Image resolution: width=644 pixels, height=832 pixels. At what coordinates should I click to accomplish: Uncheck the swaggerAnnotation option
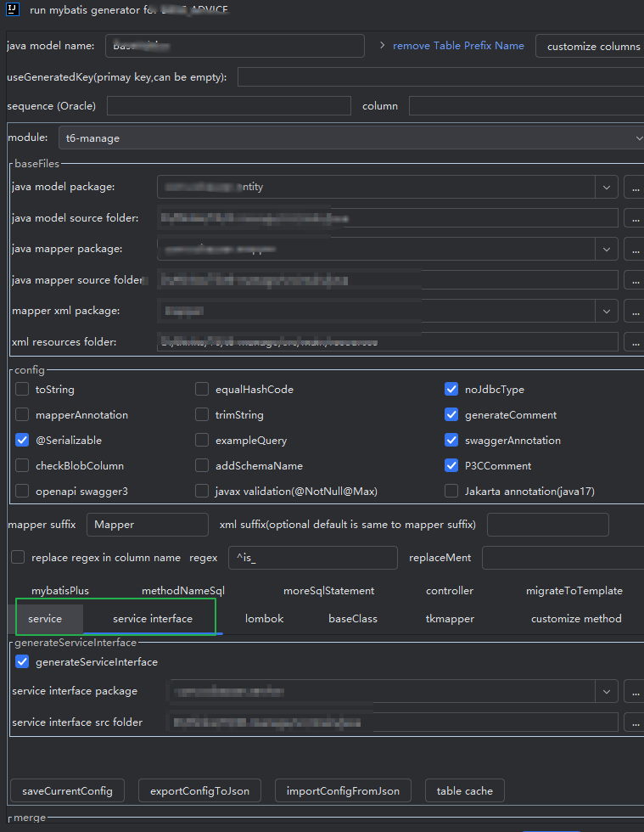tap(451, 440)
